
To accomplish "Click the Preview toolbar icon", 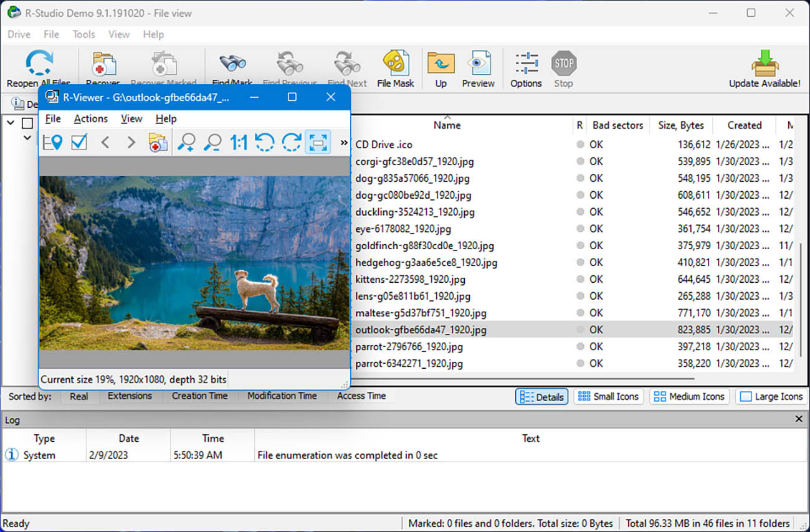I will [478, 69].
